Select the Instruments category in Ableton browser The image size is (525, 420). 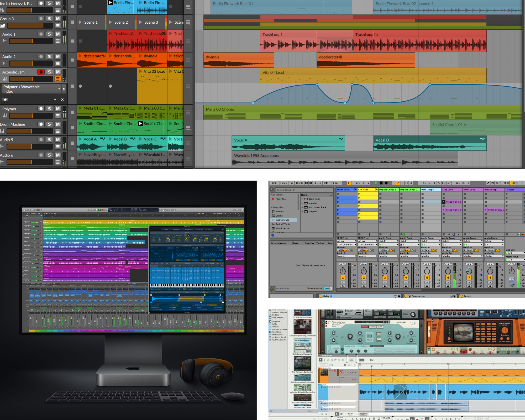click(x=284, y=220)
